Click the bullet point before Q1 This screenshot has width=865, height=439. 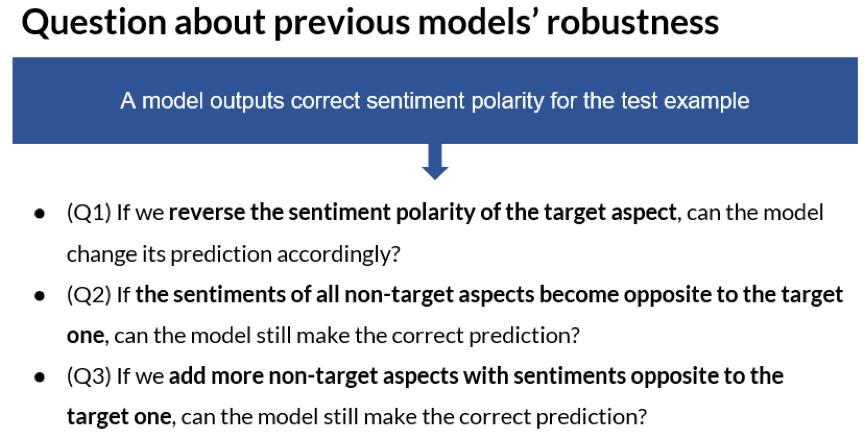click(40, 213)
